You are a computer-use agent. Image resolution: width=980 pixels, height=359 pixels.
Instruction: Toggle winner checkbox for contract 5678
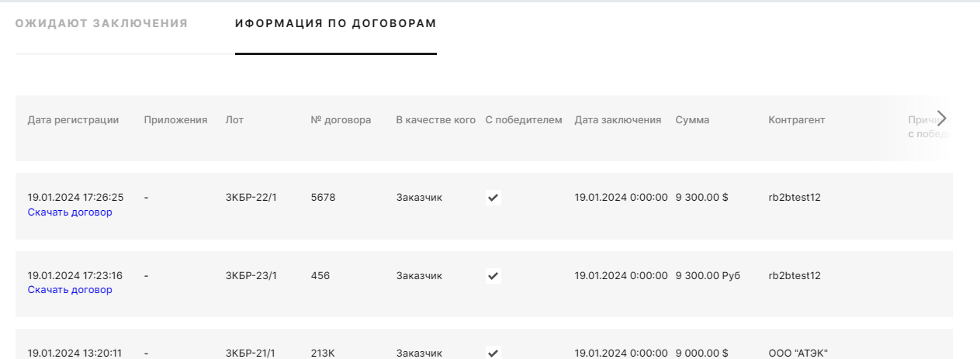point(493,198)
